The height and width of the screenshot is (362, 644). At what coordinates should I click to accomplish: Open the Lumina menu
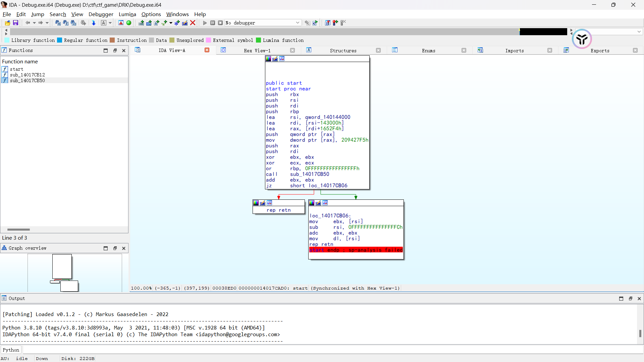(127, 14)
